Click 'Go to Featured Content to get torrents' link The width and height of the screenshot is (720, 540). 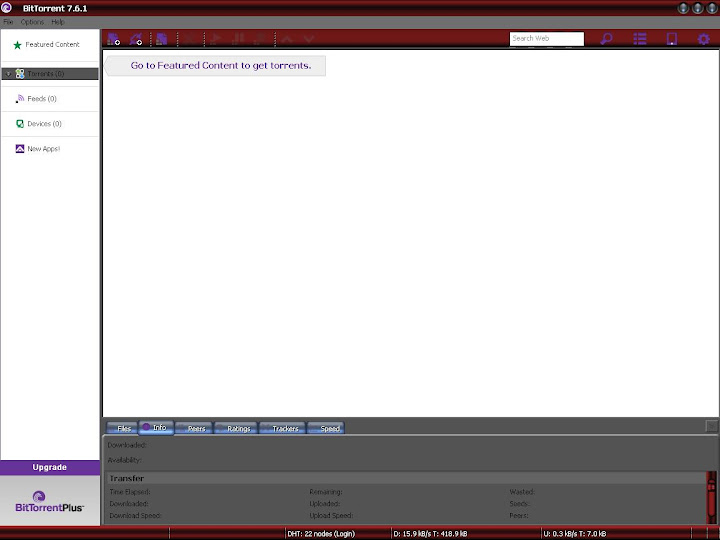(x=221, y=66)
